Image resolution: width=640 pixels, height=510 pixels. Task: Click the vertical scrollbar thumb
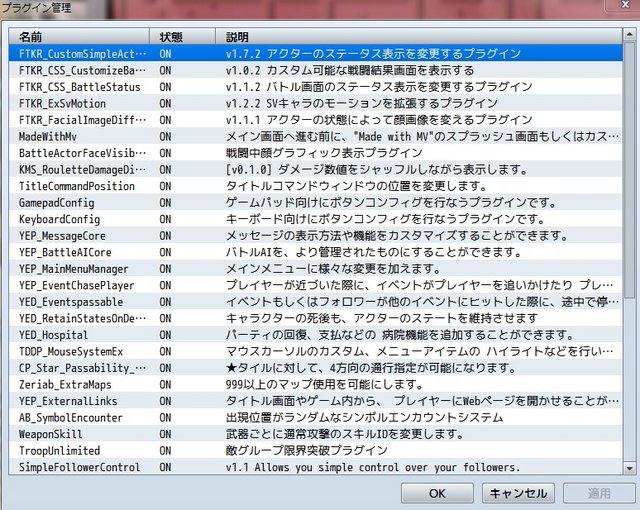point(629,169)
